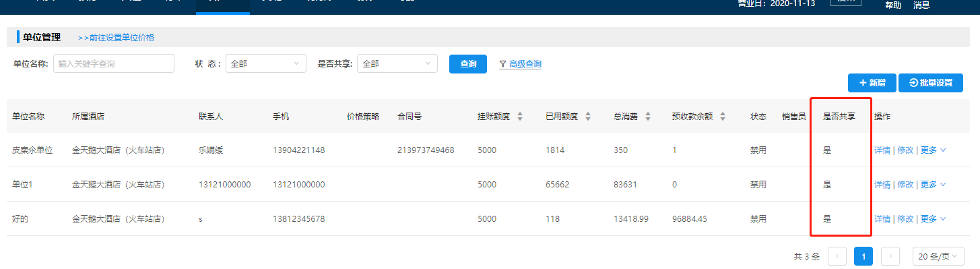The height and width of the screenshot is (269, 980).
Task: Click the 新增 button
Action: point(872,83)
